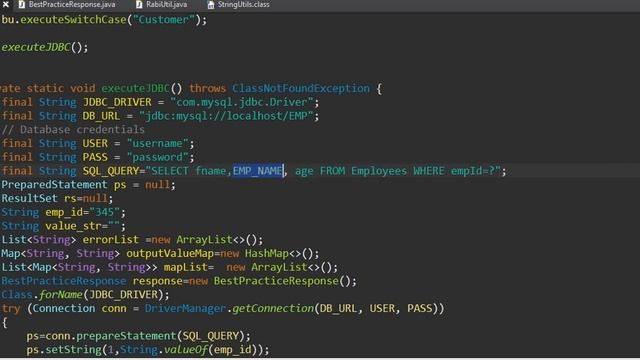Viewport: 640px width, 360px height.
Task: Close the current editor tab with the X
Action: [x=6, y=4]
